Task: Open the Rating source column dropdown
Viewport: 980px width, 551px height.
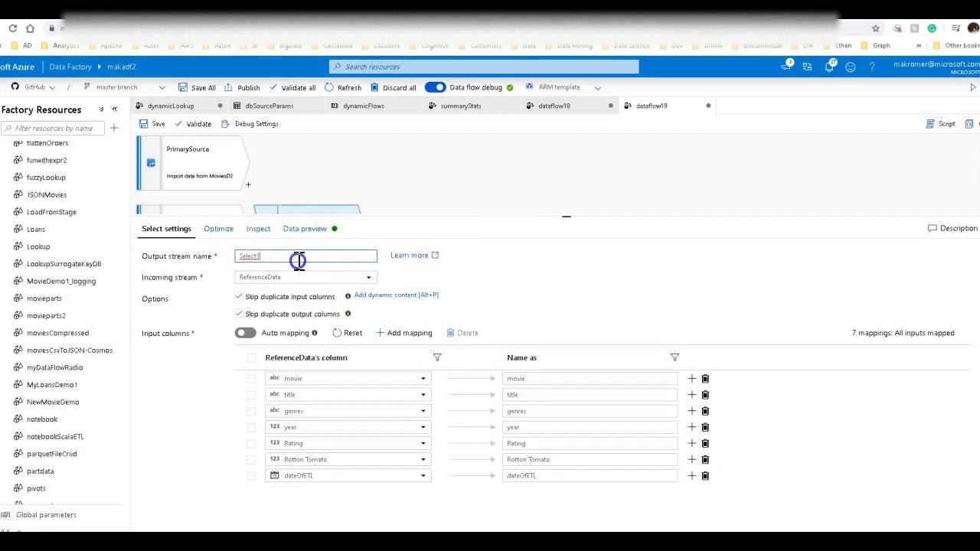Action: pyautogui.click(x=348, y=443)
